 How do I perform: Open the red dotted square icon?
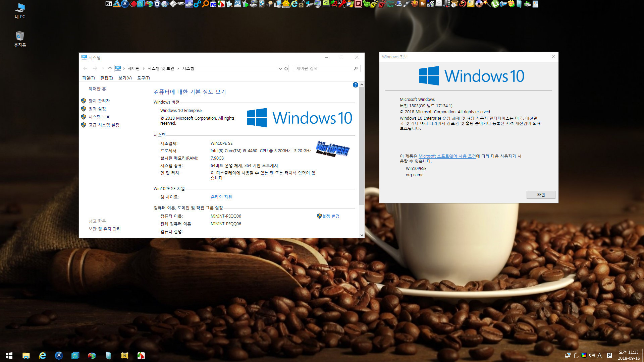coord(358,4)
